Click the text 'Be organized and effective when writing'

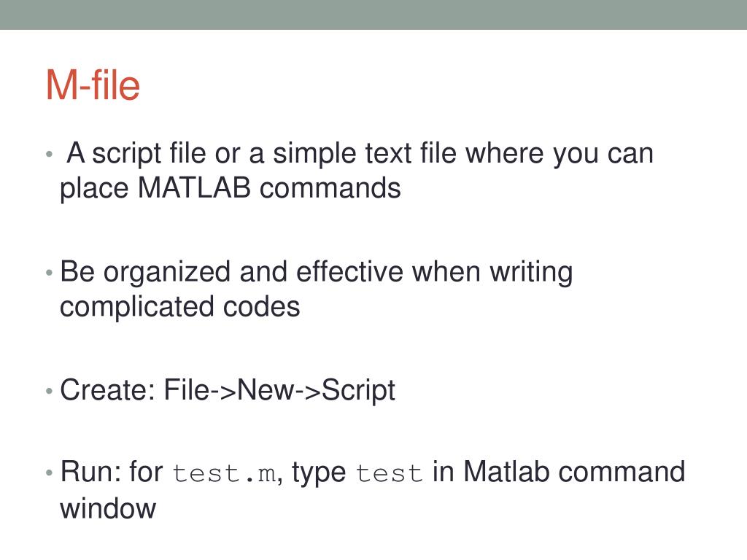point(316,273)
